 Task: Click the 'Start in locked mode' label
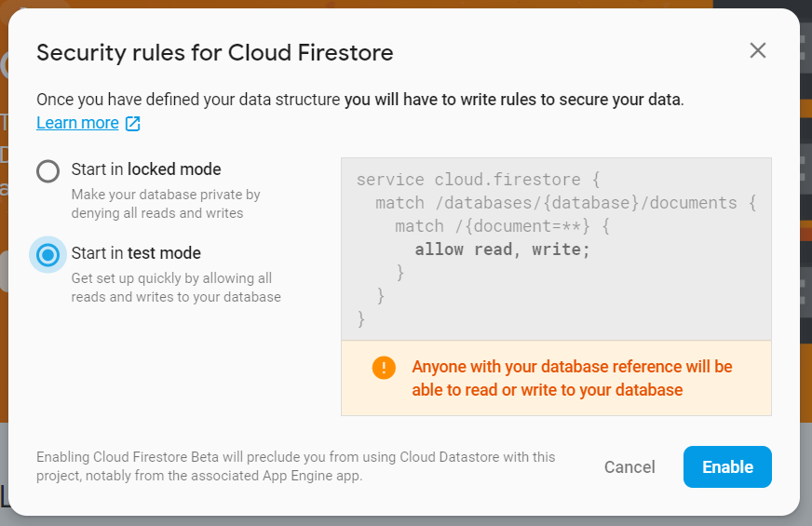(x=146, y=169)
